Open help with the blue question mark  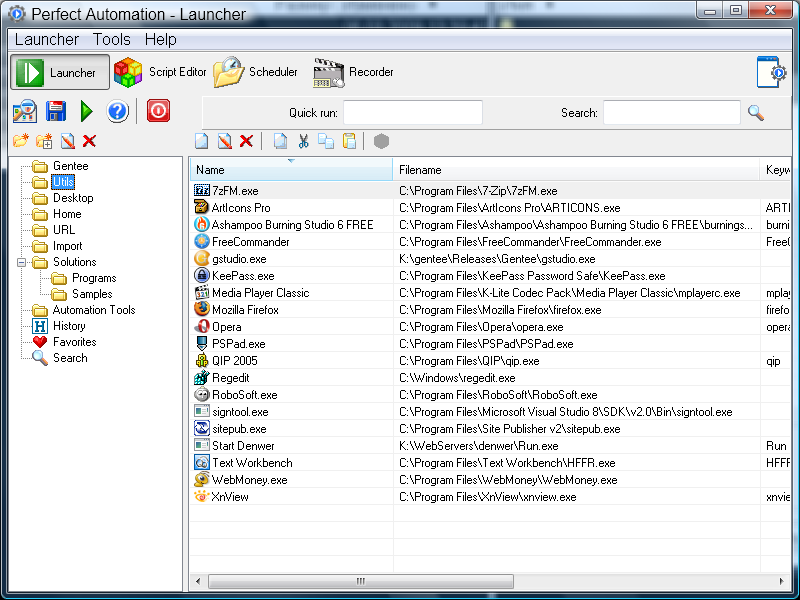pos(117,111)
